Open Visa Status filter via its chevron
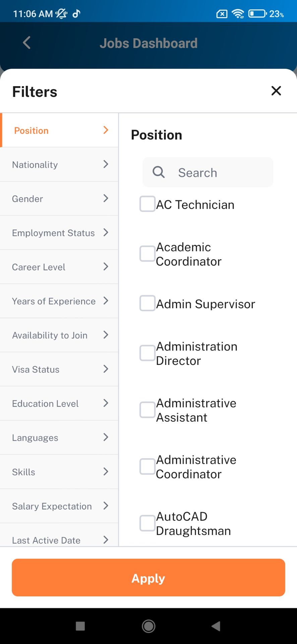 [x=106, y=369]
